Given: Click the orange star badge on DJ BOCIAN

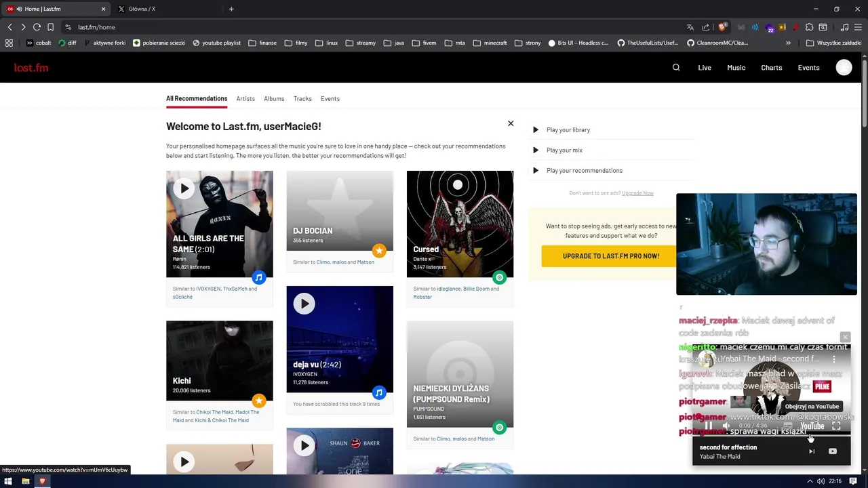Looking at the screenshot, I should click(379, 251).
